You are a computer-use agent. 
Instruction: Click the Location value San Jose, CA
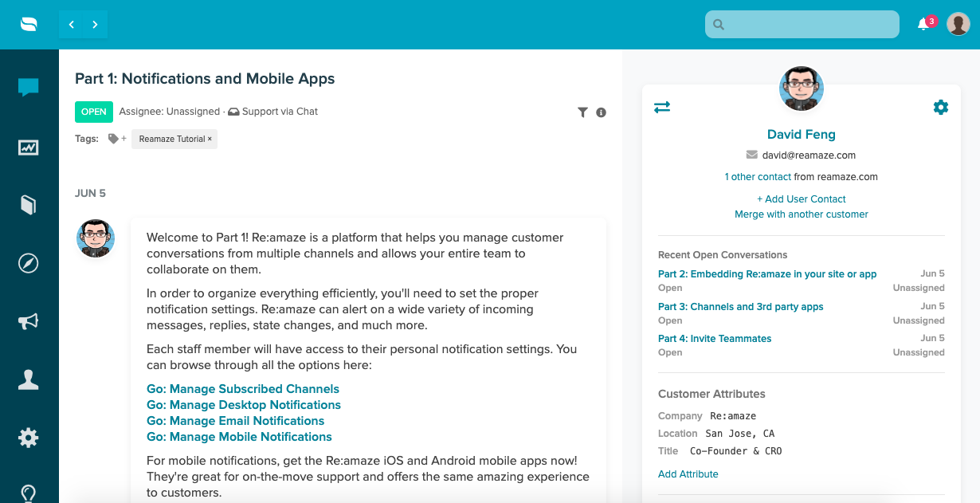point(740,434)
